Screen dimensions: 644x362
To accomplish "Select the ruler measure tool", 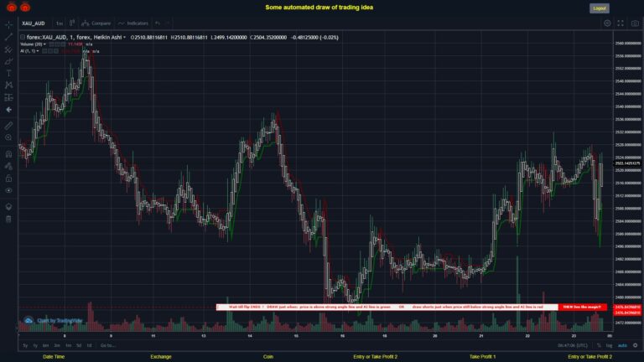I will 8,126.
